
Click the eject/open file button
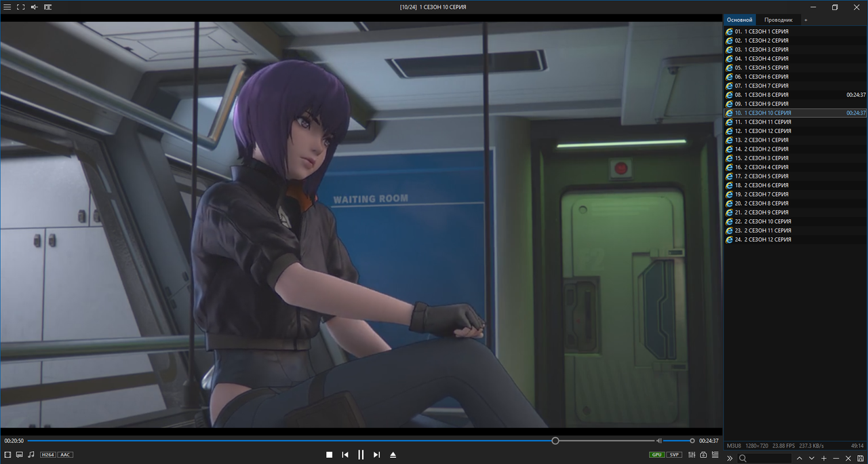point(393,455)
